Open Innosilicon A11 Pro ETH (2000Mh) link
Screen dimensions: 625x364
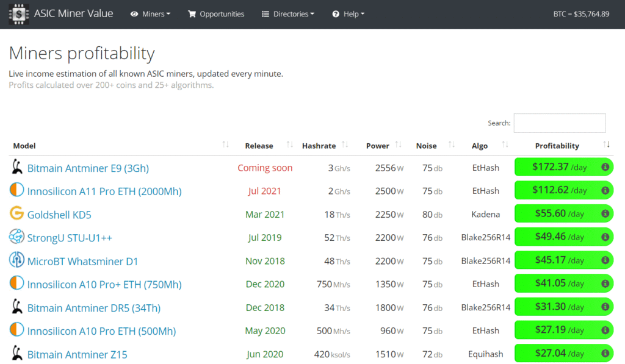click(x=104, y=191)
